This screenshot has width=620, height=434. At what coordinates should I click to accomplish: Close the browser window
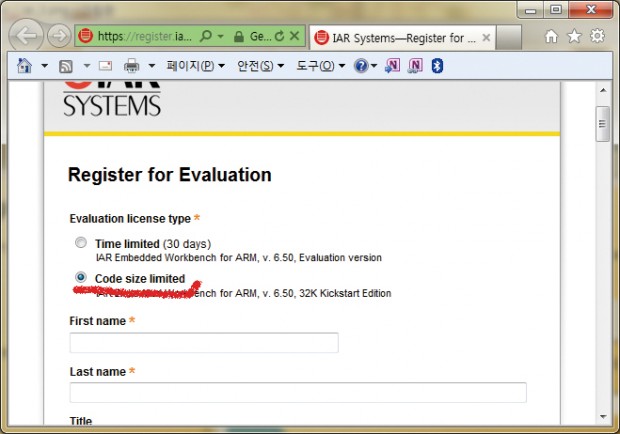click(x=591, y=9)
